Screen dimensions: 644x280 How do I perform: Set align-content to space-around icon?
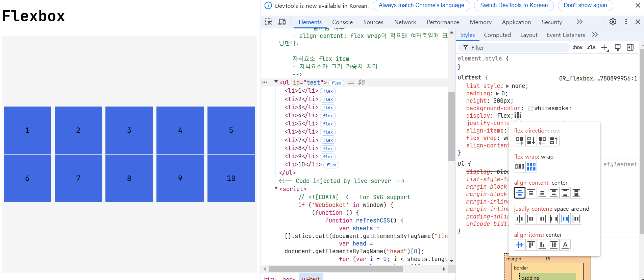[x=554, y=193]
